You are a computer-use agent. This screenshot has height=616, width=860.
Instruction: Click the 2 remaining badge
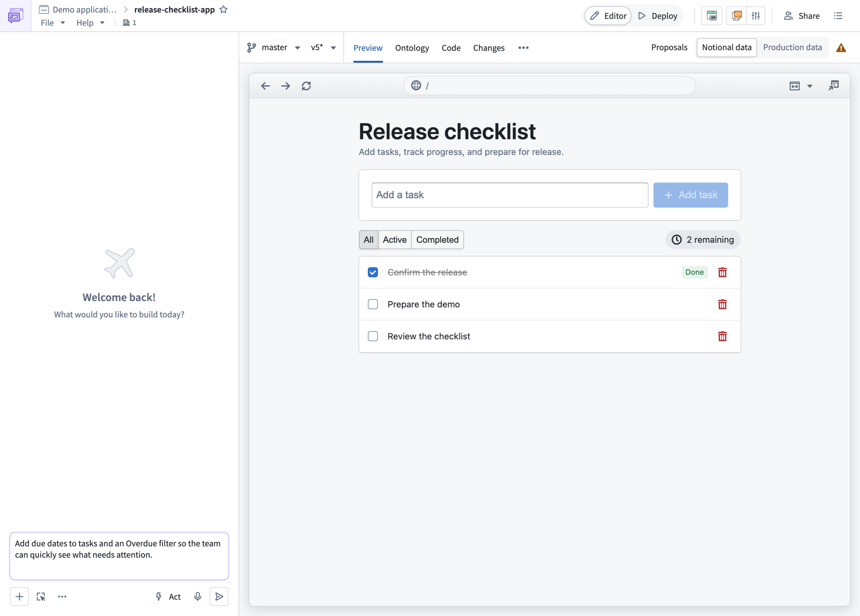tap(703, 240)
